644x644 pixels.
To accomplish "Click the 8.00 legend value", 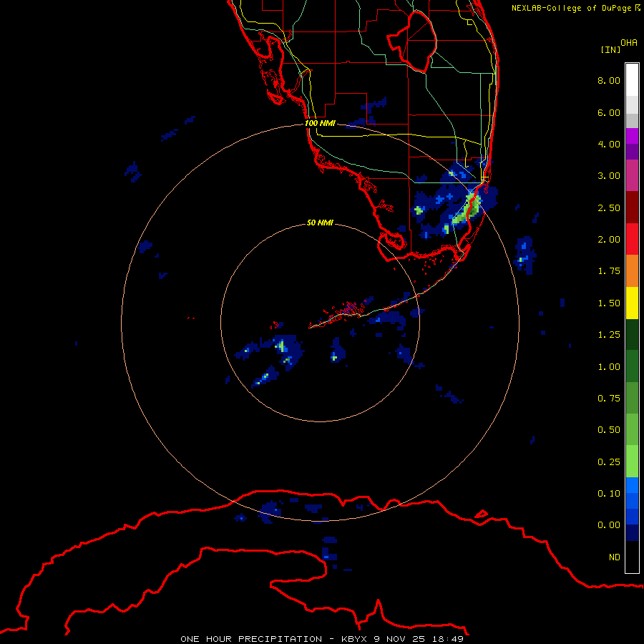I will point(609,80).
